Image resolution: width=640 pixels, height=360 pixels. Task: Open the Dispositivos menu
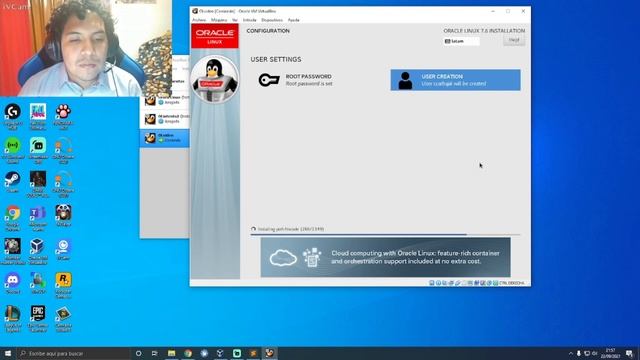coord(272,20)
